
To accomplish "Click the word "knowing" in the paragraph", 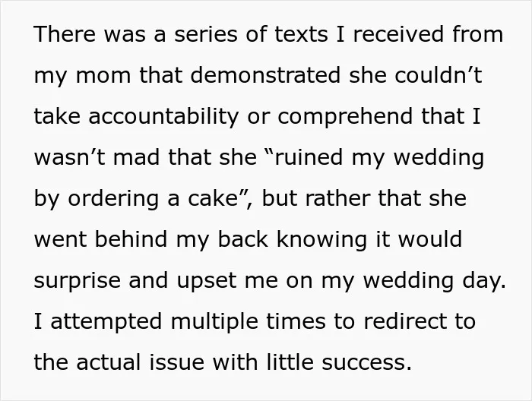I will point(321,240).
